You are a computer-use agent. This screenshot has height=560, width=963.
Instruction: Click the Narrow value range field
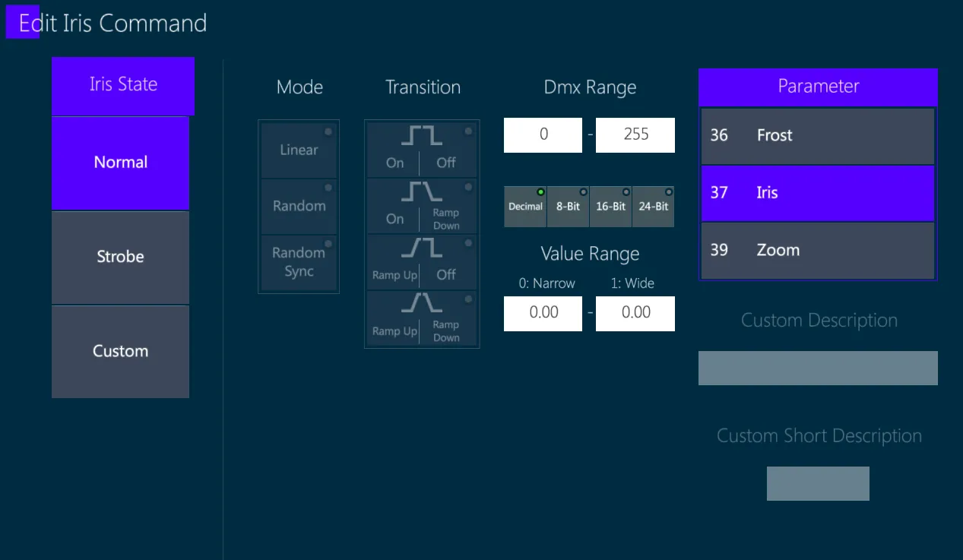tap(543, 313)
